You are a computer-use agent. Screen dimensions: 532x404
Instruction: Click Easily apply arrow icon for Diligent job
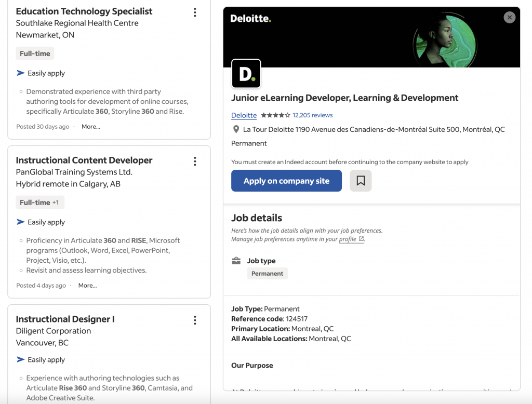coord(20,359)
